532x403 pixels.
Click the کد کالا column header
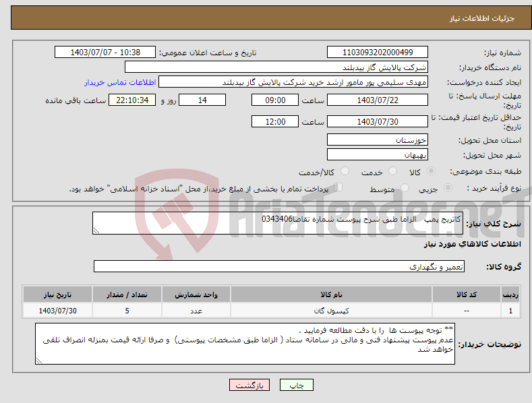click(467, 294)
